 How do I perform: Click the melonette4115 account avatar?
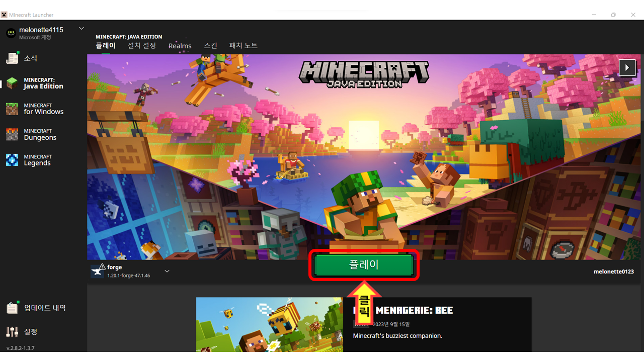pyautogui.click(x=11, y=33)
